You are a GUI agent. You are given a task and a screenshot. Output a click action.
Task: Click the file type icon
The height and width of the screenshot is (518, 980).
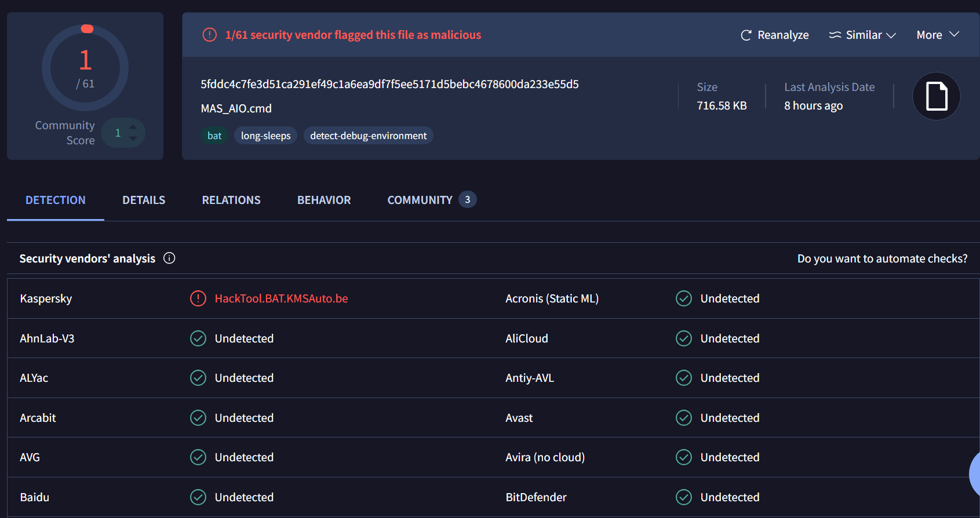pyautogui.click(x=936, y=96)
